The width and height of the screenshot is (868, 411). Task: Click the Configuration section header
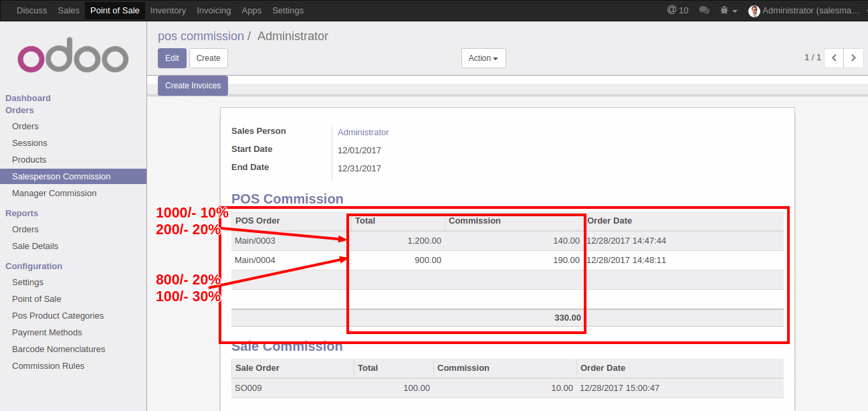(34, 266)
